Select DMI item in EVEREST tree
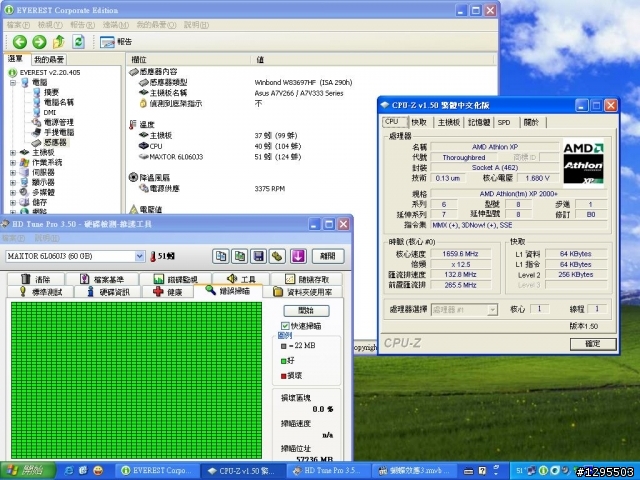640x480 pixels. pos(49,112)
